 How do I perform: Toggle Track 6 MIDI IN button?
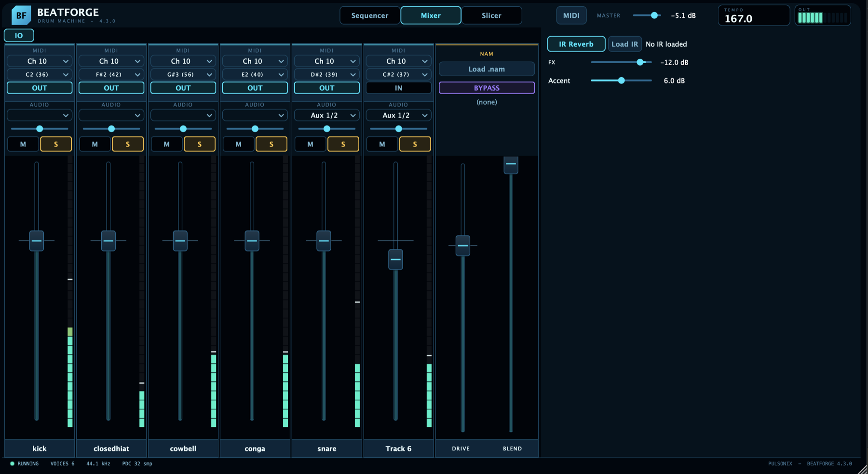pos(398,88)
